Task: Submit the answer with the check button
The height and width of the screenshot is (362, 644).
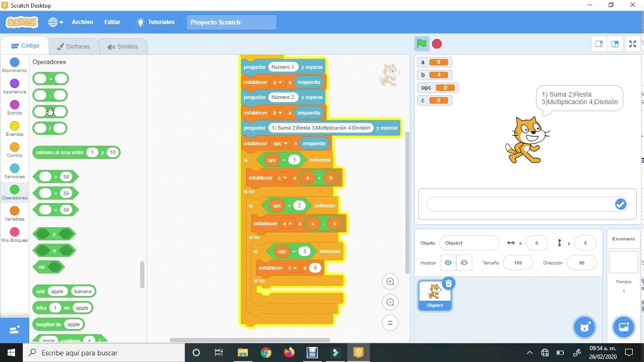Action: tap(621, 204)
